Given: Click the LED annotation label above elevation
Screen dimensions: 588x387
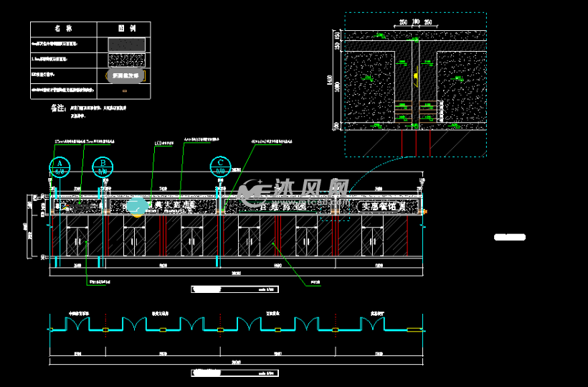Looking at the screenshot, I should [163, 143].
